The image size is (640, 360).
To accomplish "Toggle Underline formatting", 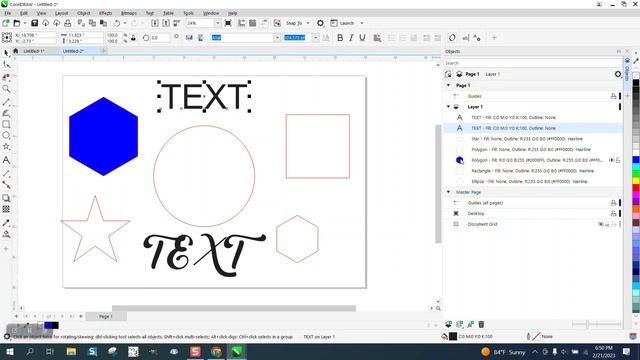I will (362, 38).
